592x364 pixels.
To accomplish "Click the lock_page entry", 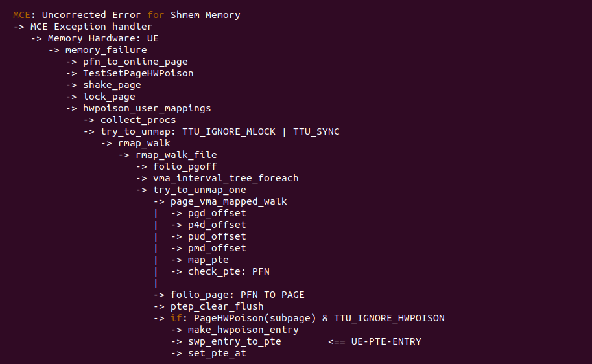I will click(109, 97).
